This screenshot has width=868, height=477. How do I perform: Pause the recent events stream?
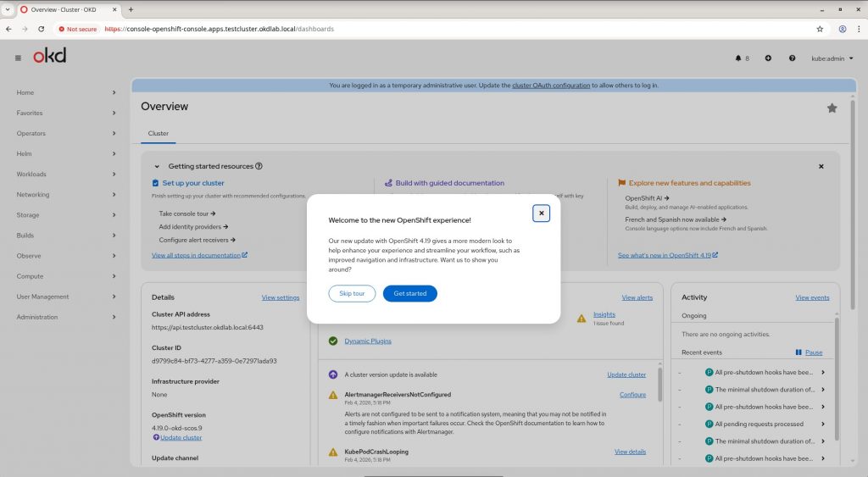809,352
